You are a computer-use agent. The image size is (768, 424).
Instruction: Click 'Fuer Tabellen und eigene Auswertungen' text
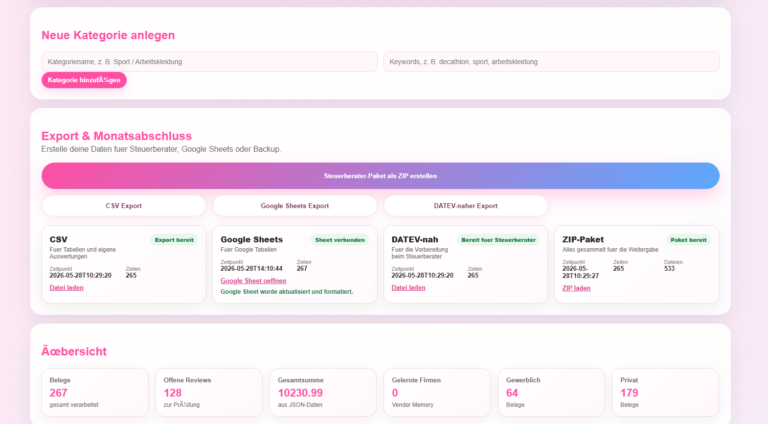click(x=83, y=253)
